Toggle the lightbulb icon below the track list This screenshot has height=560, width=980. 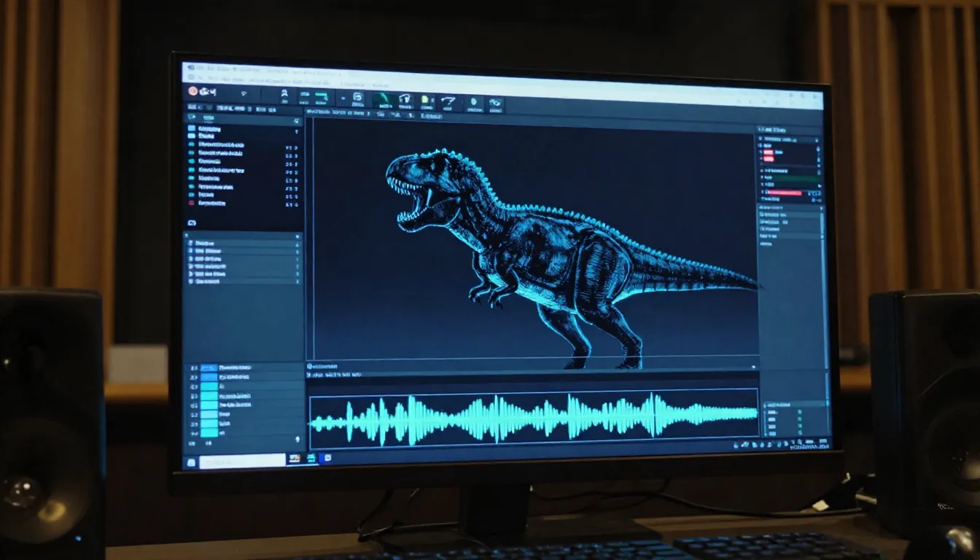pyautogui.click(x=297, y=439)
